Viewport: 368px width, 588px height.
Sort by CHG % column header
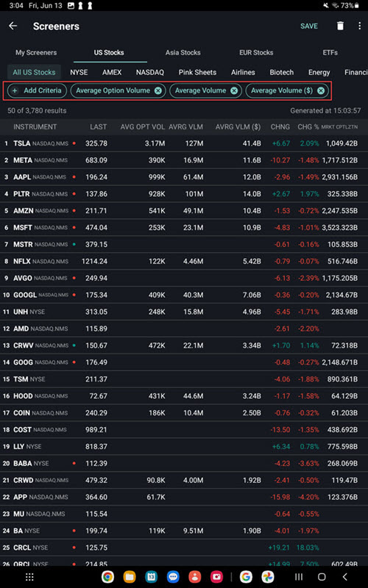[308, 127]
